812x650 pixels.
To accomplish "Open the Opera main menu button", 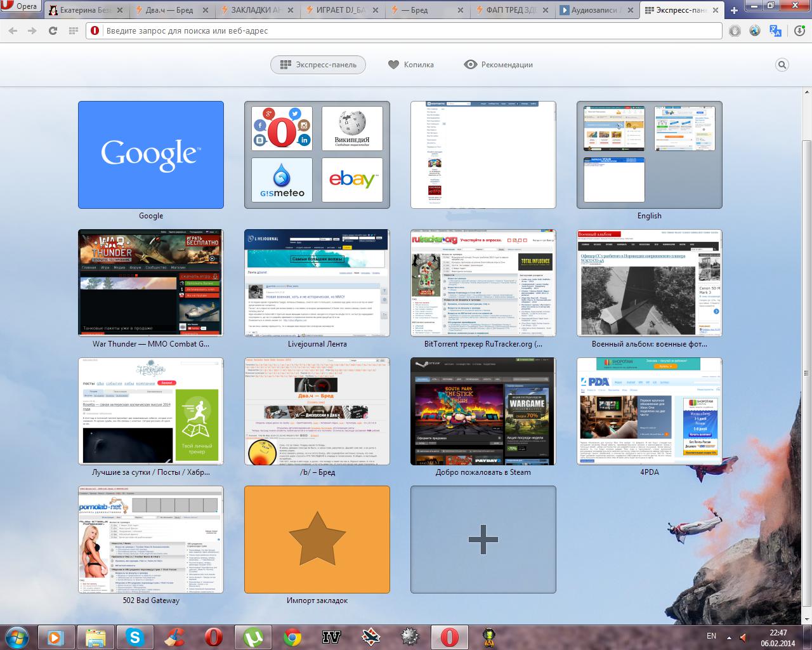I will [x=22, y=8].
